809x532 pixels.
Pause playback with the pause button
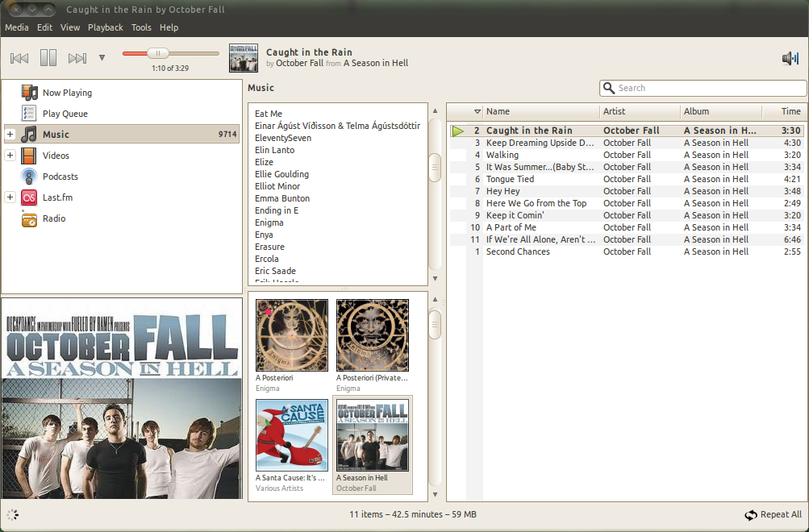click(48, 57)
